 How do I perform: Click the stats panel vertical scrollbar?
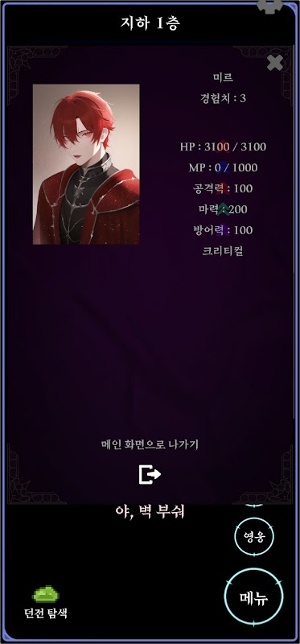[294, 230]
